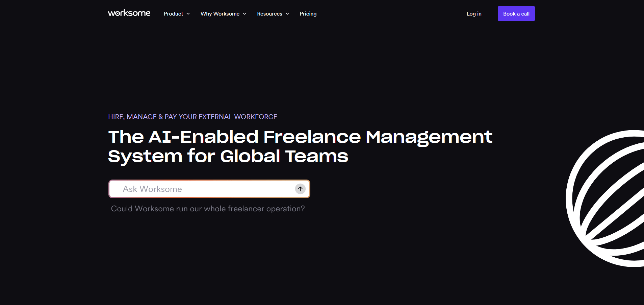Click the suggested freelancer operation question
Viewport: 644px width, 305px height.
(x=208, y=209)
